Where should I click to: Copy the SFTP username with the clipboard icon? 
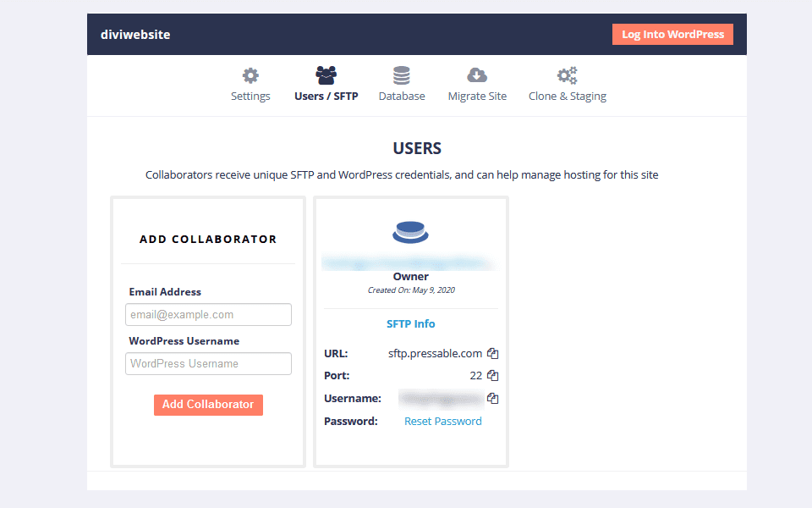click(493, 398)
